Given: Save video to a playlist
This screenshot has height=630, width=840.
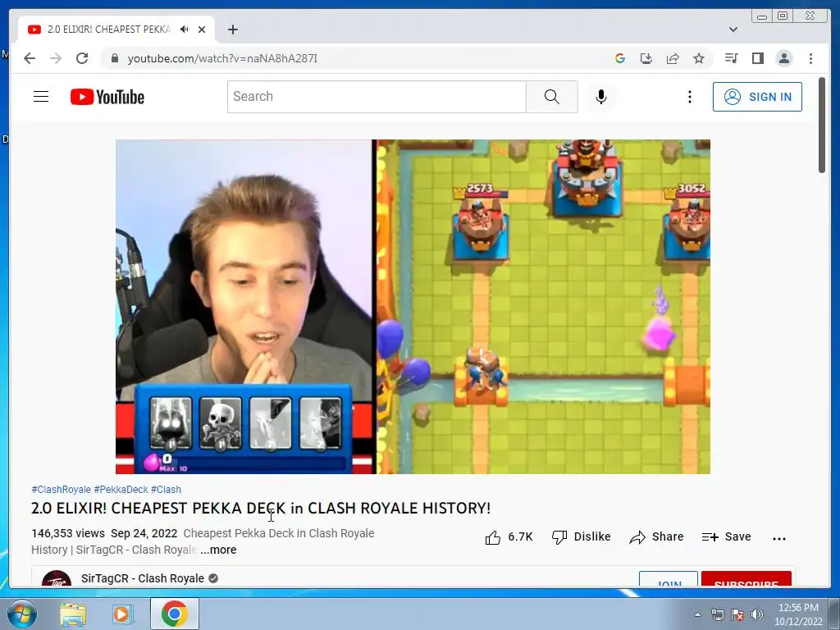Looking at the screenshot, I should pos(727,536).
